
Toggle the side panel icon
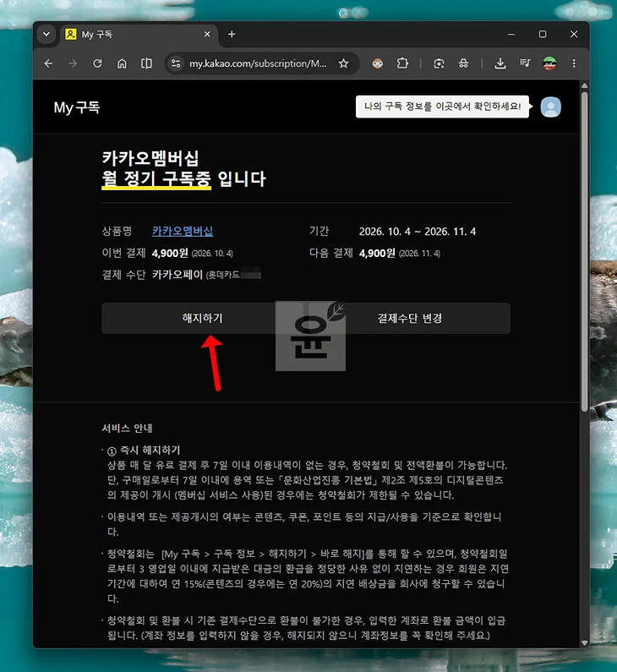[146, 64]
